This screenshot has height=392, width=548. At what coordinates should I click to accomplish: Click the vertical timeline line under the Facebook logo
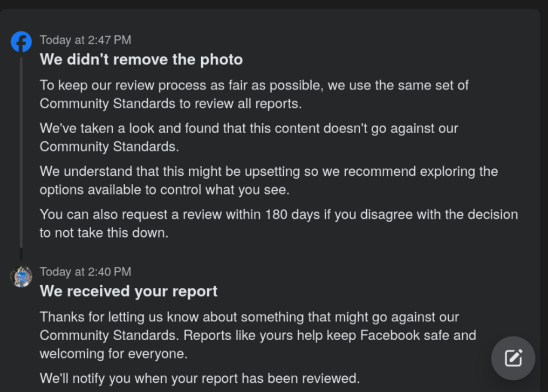(21, 156)
